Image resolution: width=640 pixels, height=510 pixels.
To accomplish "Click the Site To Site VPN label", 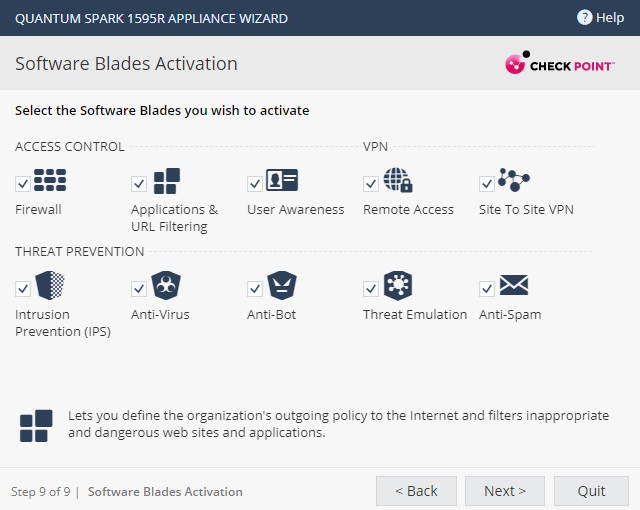I will coord(526,209).
